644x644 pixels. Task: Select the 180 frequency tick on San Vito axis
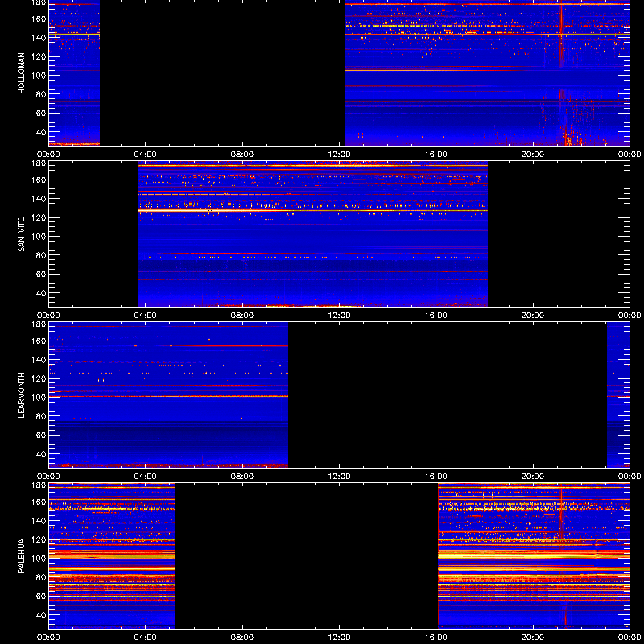[x=39, y=163]
